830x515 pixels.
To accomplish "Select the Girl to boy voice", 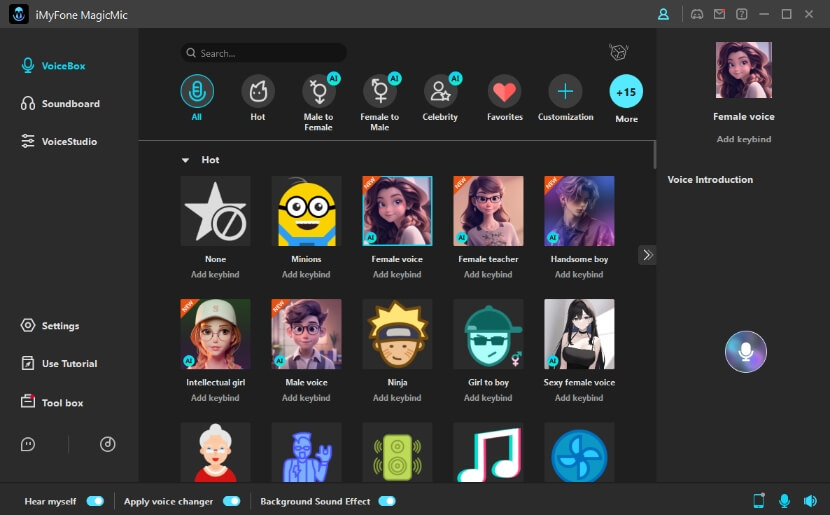I will tap(489, 334).
